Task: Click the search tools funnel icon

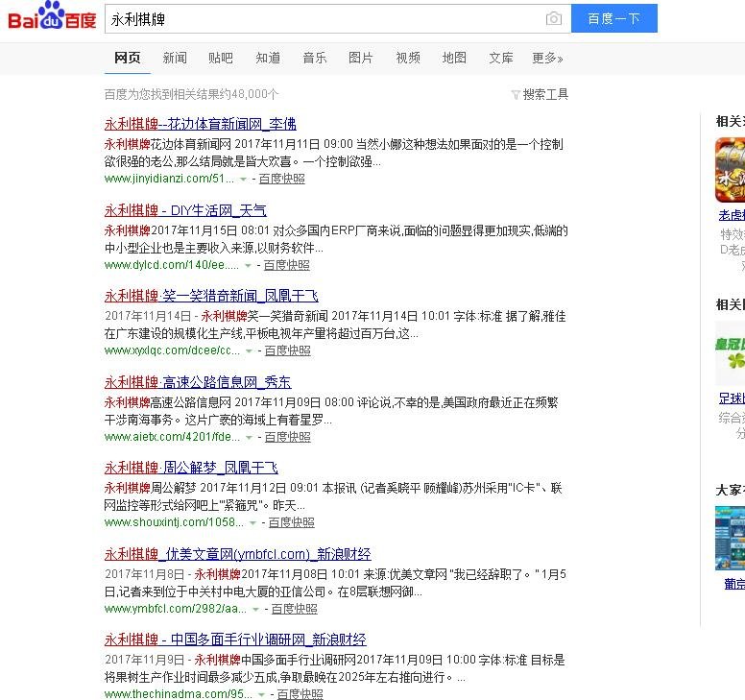Action: (516, 94)
